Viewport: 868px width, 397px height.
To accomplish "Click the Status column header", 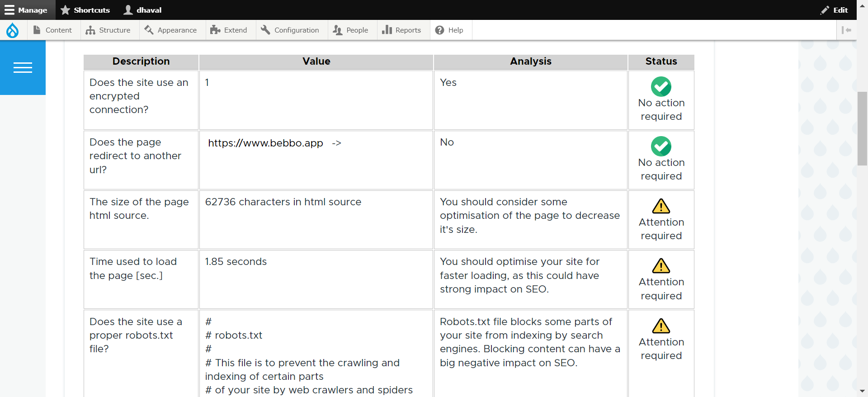I will [661, 61].
